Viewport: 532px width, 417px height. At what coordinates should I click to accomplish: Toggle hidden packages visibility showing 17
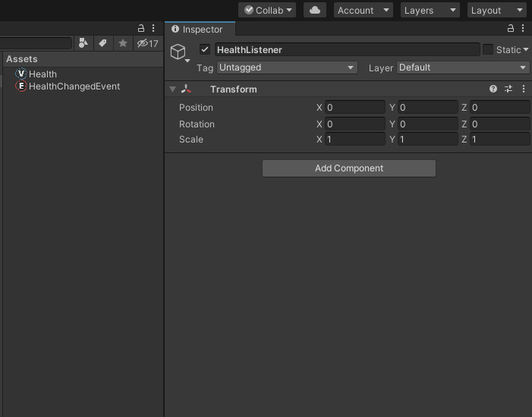(148, 43)
